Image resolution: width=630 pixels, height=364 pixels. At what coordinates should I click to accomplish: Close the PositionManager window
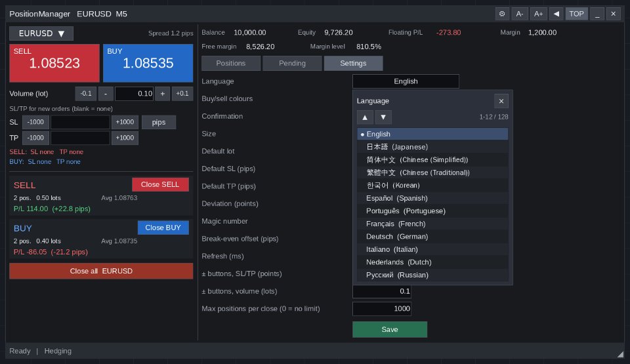pos(613,14)
